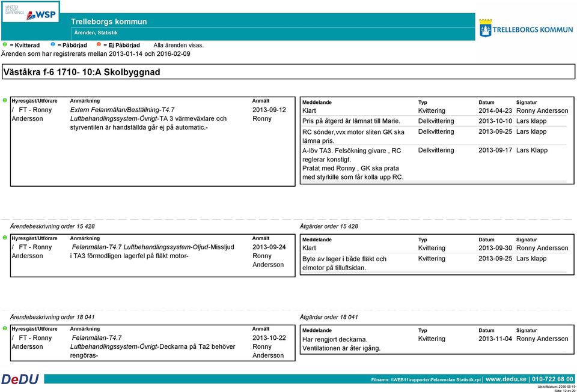
Task: Click the "Alla ärenden visas." text
Action: click(179, 45)
